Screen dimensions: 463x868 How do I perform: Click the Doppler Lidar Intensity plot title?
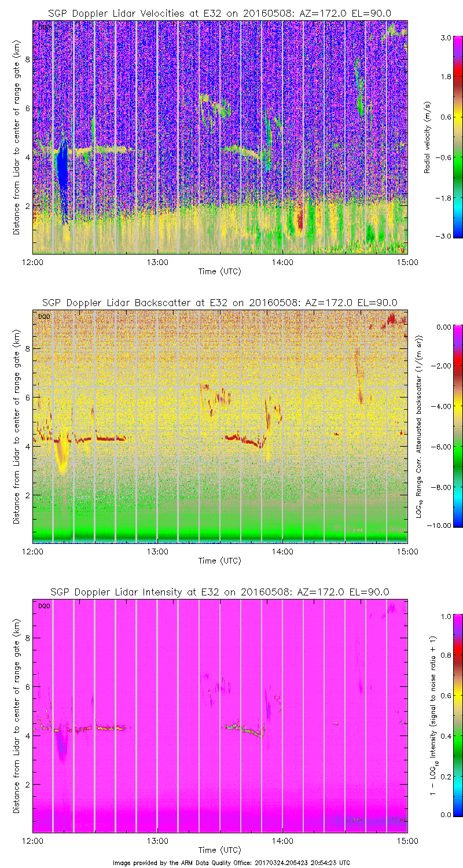(219, 592)
